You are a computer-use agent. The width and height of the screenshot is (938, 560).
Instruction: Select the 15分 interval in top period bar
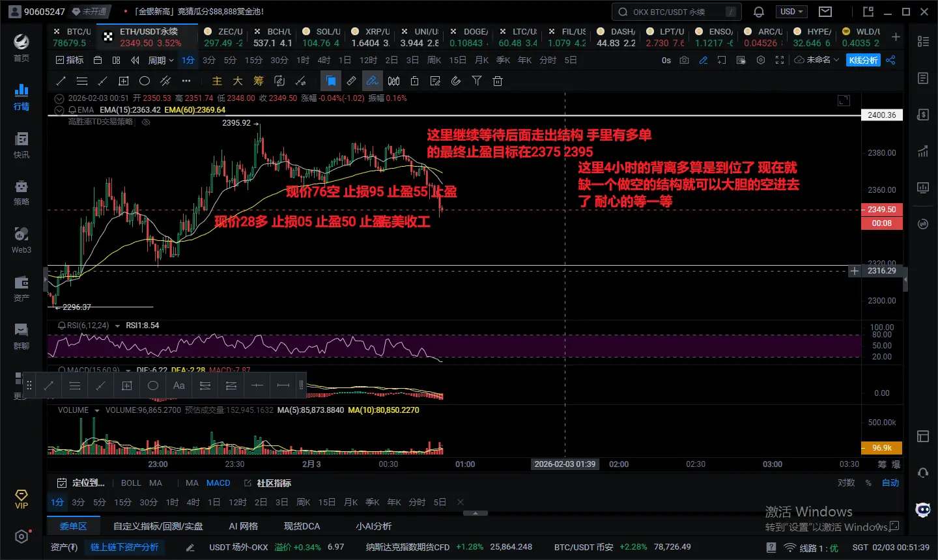[253, 60]
